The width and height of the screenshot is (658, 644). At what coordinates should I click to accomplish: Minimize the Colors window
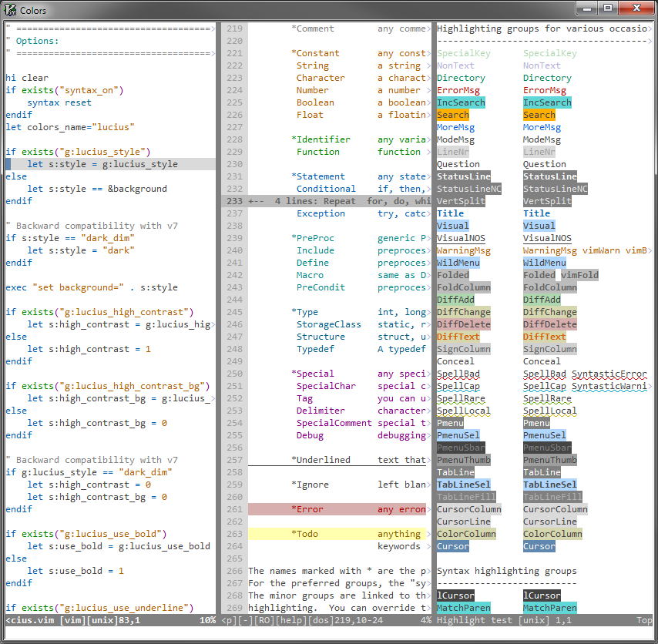click(588, 8)
